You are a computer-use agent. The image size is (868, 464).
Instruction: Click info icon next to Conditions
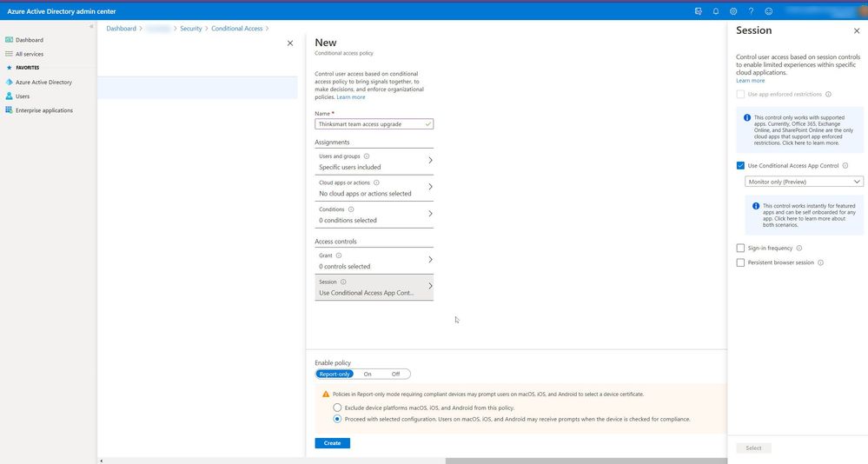click(x=351, y=209)
